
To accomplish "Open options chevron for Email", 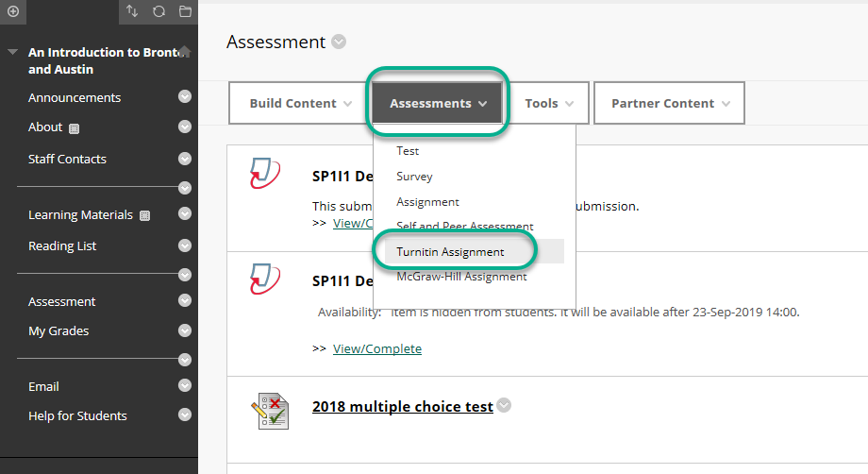I will click(185, 385).
